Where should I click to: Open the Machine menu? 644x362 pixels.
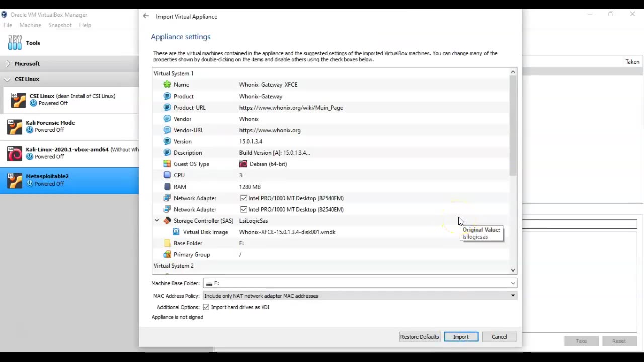[30, 25]
